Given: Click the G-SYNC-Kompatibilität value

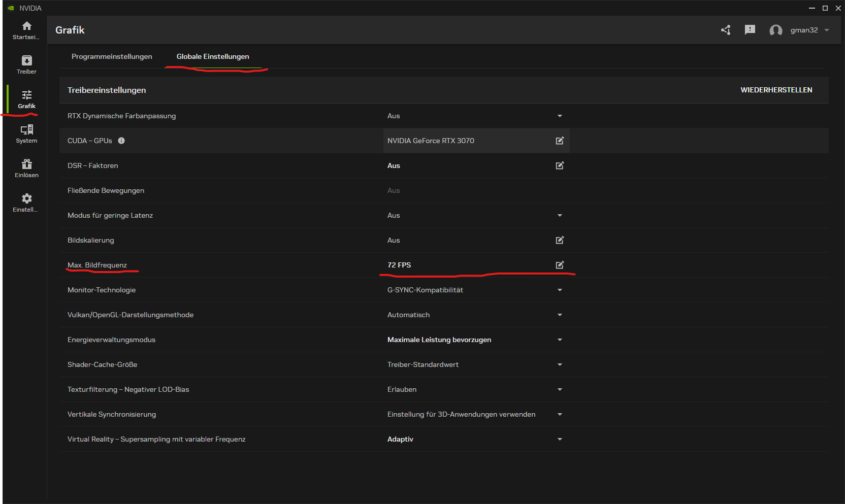Looking at the screenshot, I should pyautogui.click(x=425, y=290).
